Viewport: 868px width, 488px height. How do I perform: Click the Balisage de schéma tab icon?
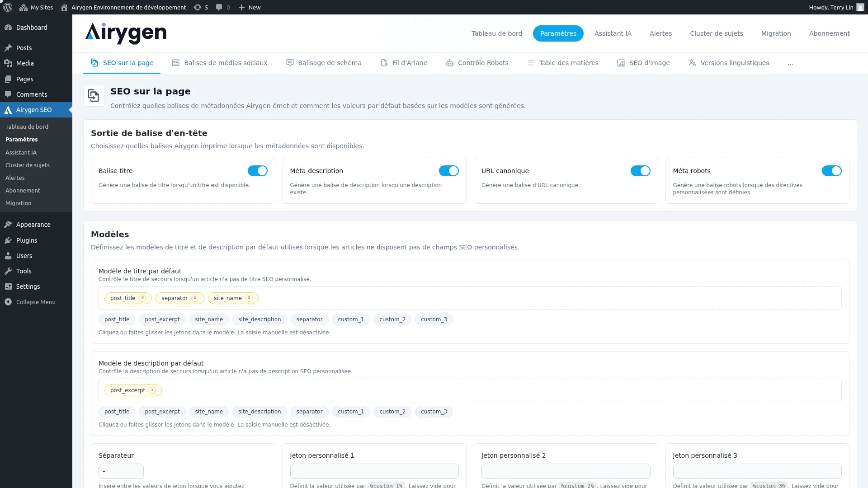coord(290,63)
